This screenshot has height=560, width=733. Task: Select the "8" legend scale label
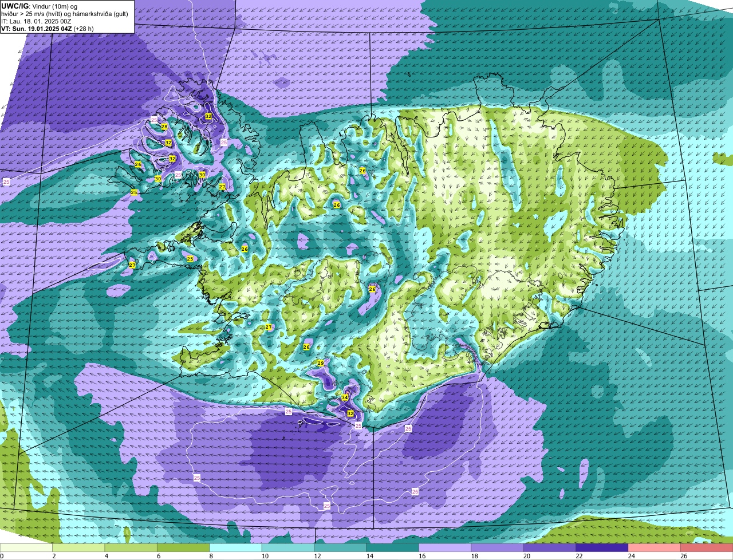click(x=211, y=556)
